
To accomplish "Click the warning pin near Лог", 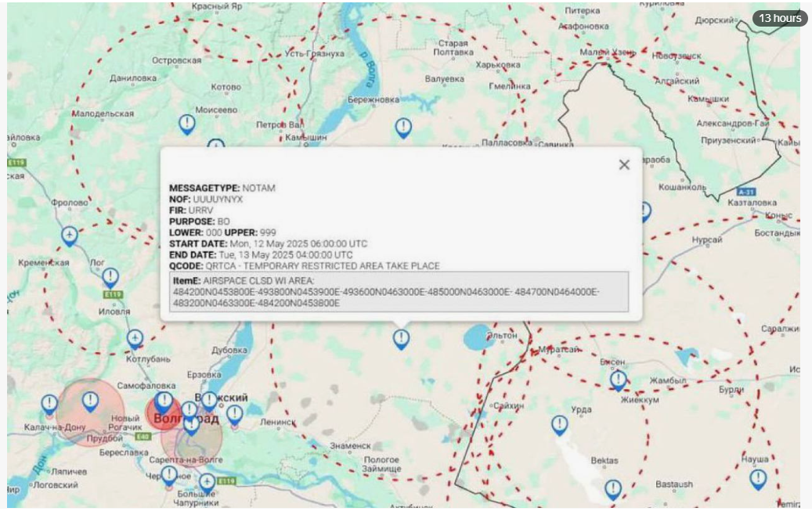I will (x=110, y=278).
